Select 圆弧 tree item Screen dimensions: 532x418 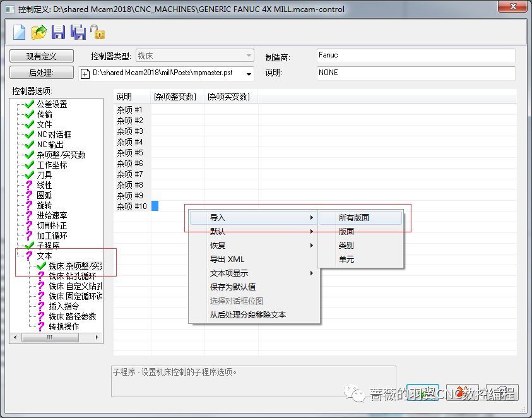[x=44, y=195]
